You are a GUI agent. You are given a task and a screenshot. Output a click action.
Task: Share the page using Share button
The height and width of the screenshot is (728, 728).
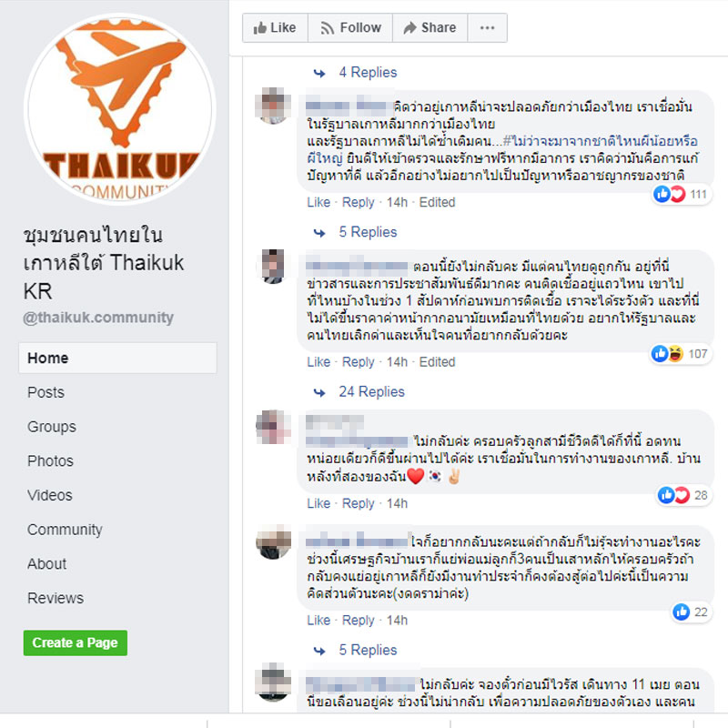coord(430,28)
